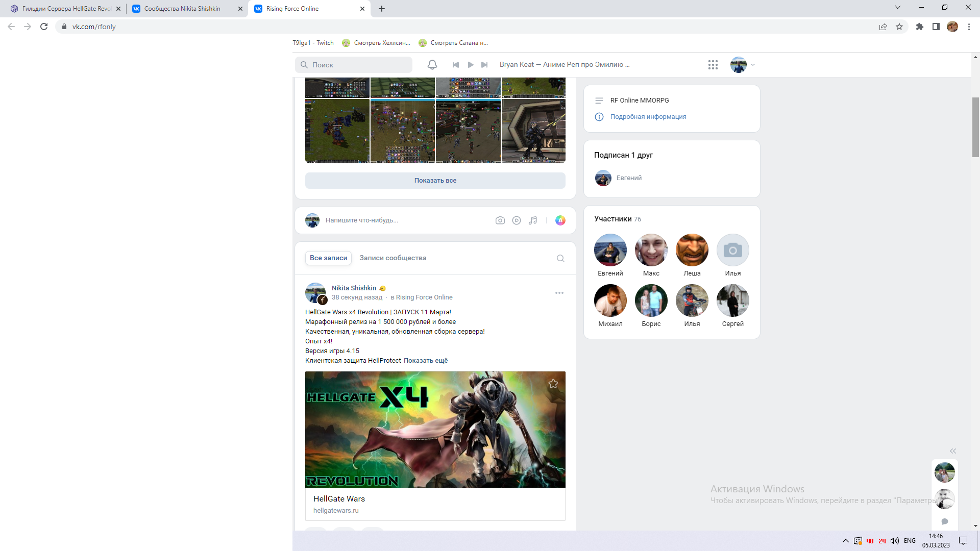Open a new browser tab
This screenshot has width=980, height=551.
[382, 9]
